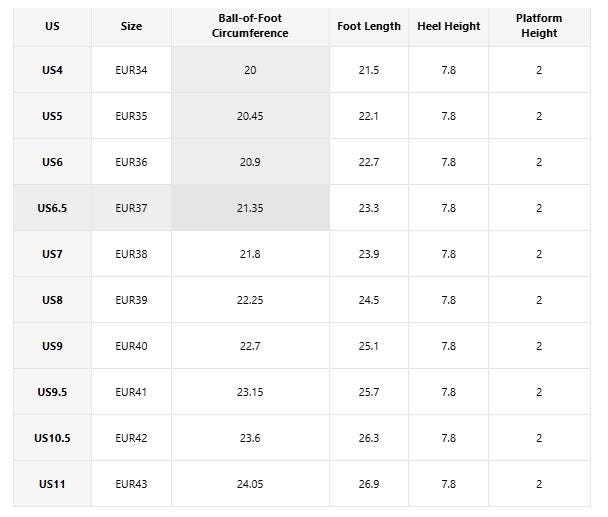
Task: Select the EUR34 cell
Action: (131, 70)
